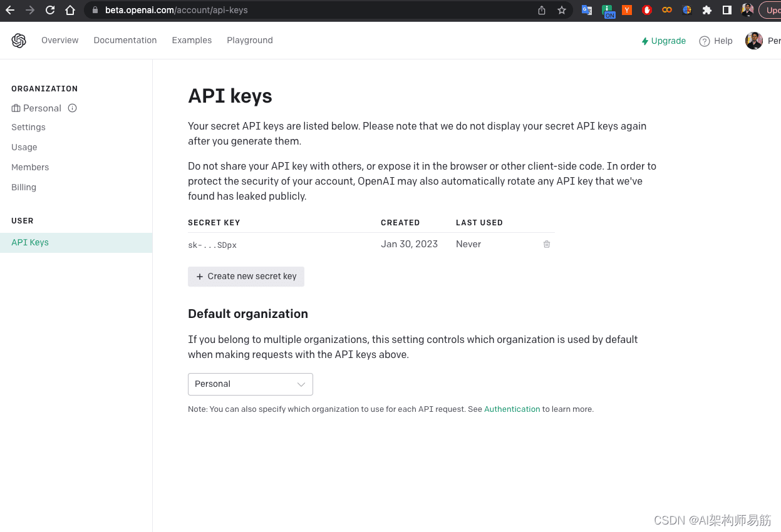
Task: Bookmark this page with the star icon
Action: coord(562,10)
